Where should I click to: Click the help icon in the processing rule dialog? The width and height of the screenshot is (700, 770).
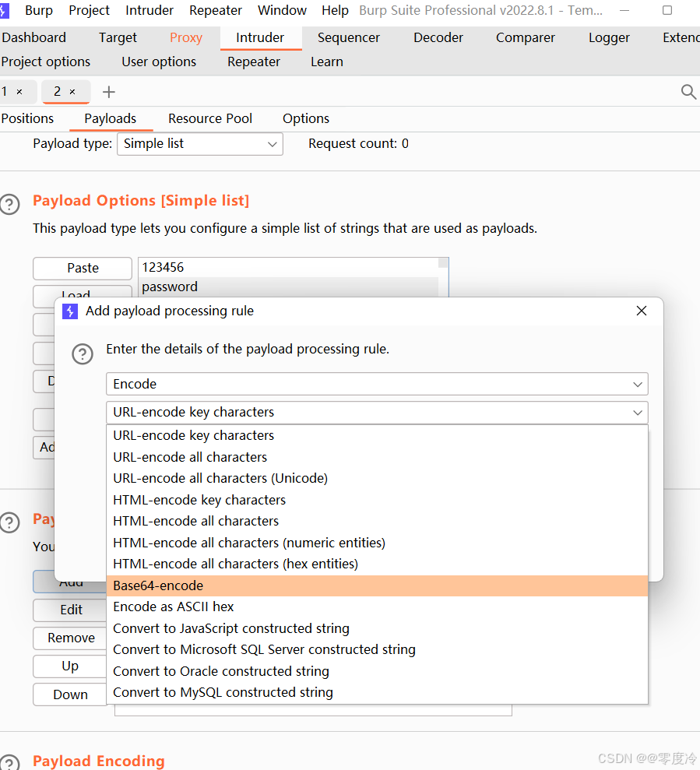[83, 354]
